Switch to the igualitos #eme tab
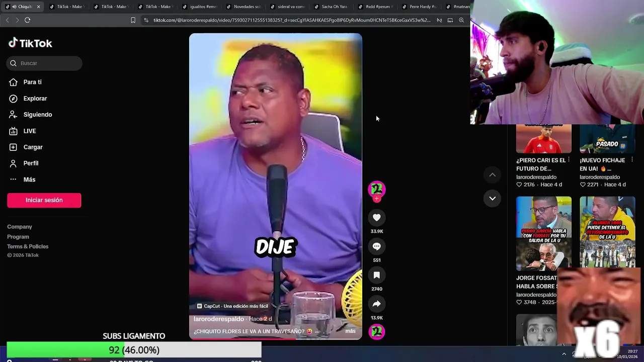This screenshot has width=644, height=362. [200, 7]
